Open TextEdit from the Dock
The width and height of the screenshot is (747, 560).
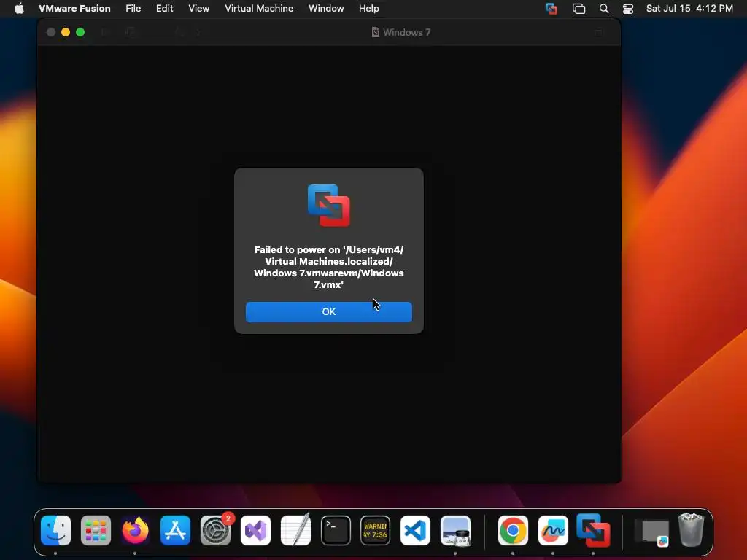point(295,529)
